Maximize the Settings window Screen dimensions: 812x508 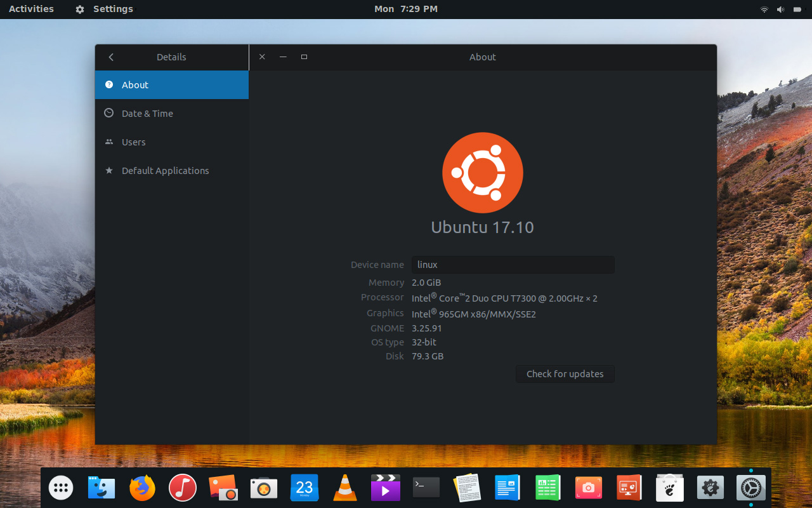(x=304, y=57)
